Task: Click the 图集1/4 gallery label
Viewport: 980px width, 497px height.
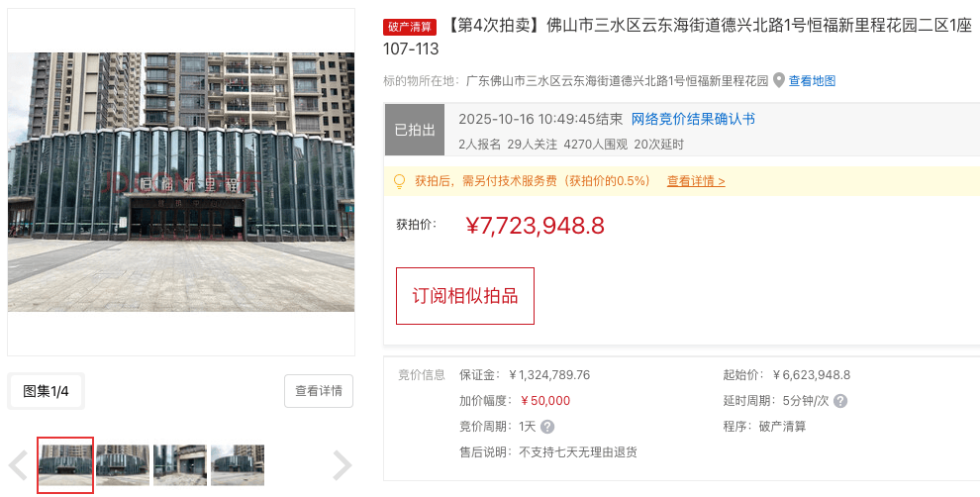Action: (47, 391)
